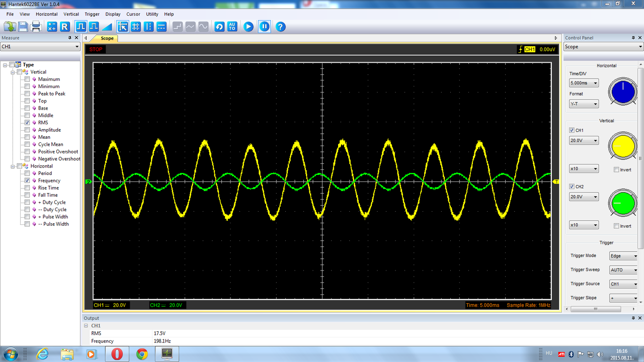The image size is (644, 362).
Task: Check the CH1 Invert checkbox
Action: (616, 170)
